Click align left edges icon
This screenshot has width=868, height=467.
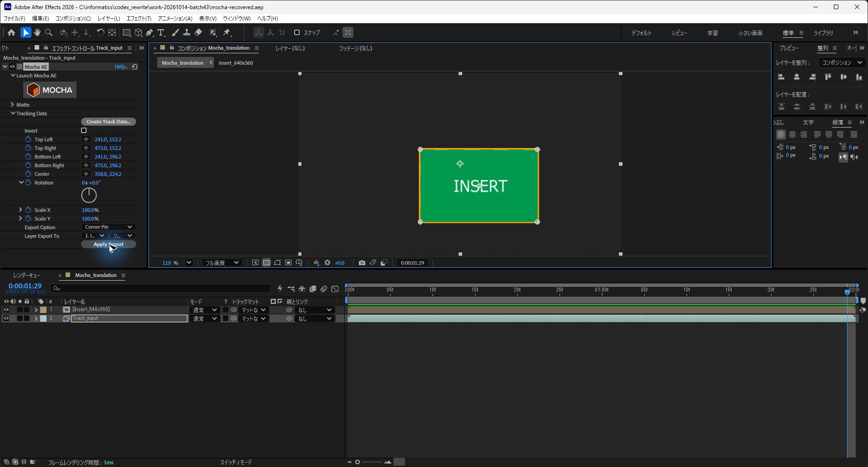pos(781,77)
